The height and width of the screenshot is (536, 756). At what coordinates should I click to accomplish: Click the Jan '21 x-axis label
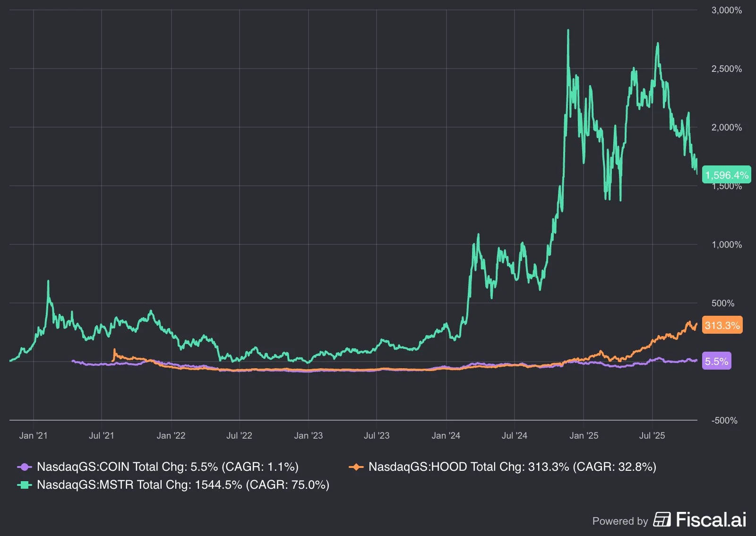[33, 435]
